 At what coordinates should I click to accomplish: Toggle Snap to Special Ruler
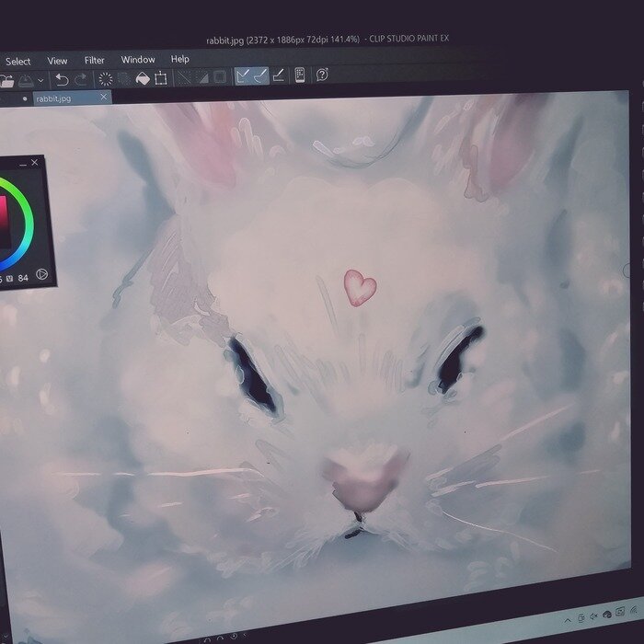coord(260,75)
